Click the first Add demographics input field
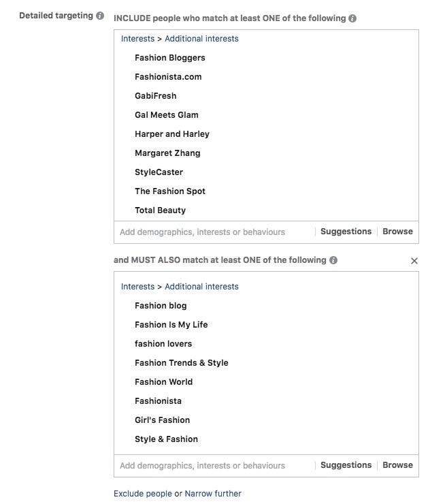The height and width of the screenshot is (504, 428). pyautogui.click(x=211, y=232)
